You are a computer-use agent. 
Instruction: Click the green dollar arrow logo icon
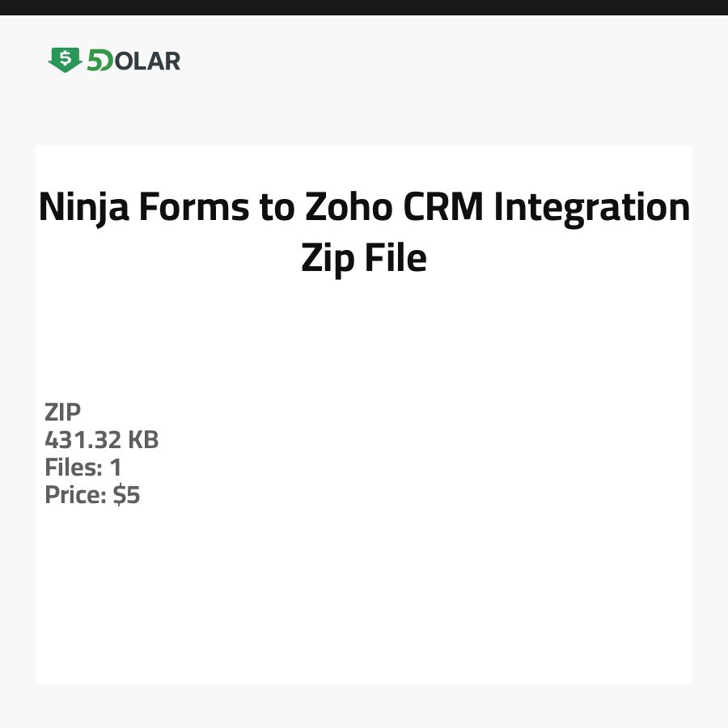click(65, 60)
